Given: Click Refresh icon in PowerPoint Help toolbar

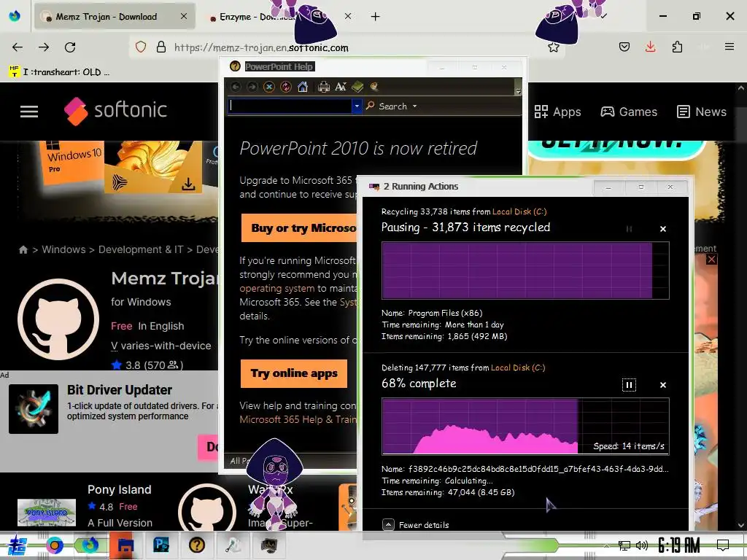Looking at the screenshot, I should click(x=286, y=87).
